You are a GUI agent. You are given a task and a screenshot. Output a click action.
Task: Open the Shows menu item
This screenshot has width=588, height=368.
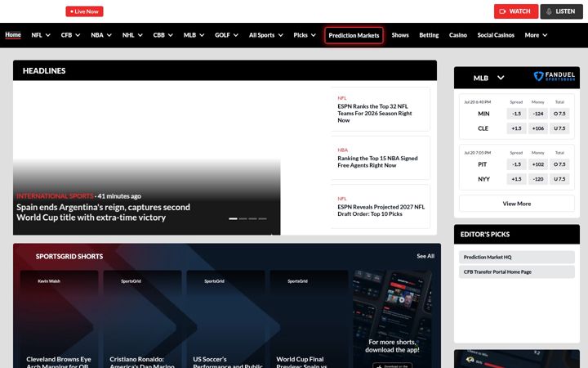coord(400,35)
